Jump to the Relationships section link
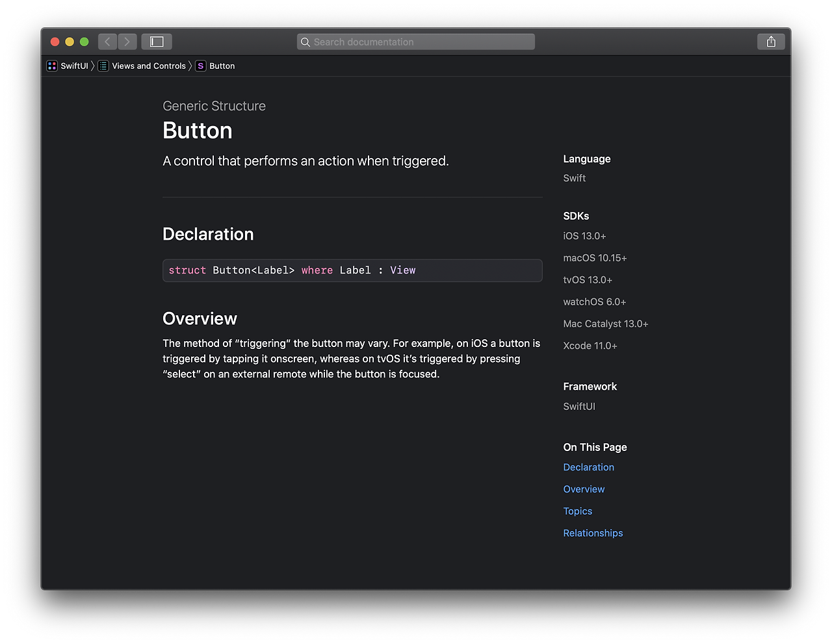Image resolution: width=832 pixels, height=644 pixels. pos(593,533)
